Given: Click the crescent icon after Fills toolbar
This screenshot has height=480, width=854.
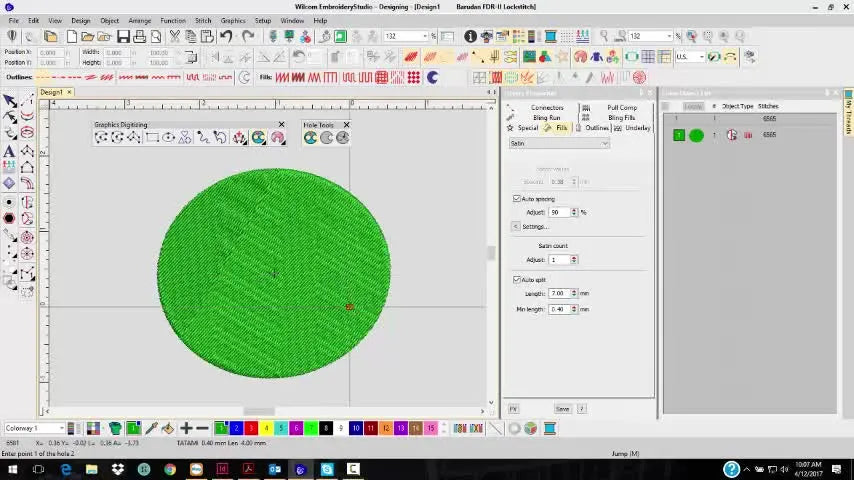Looking at the screenshot, I should 432,77.
